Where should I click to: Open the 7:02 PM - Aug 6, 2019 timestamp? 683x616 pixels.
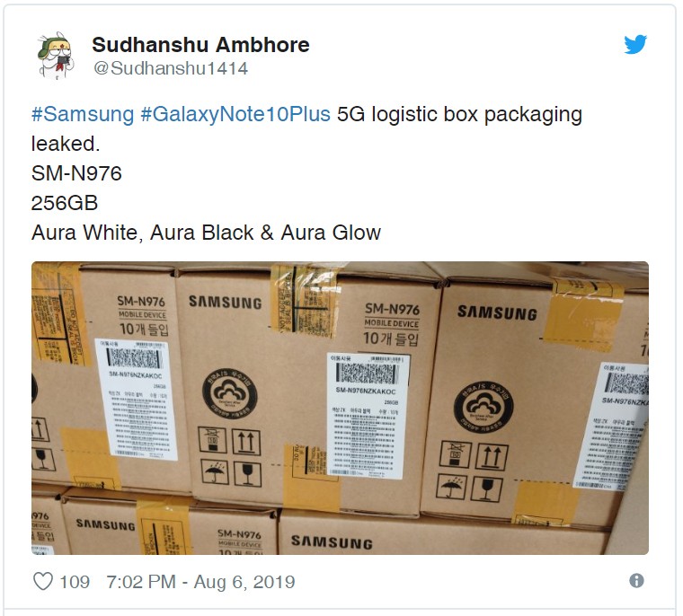[x=200, y=582]
